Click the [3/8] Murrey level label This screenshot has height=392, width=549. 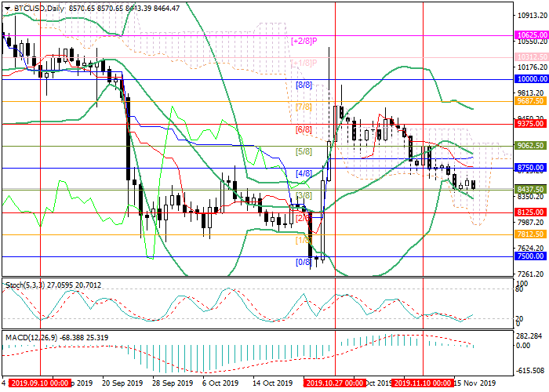tap(304, 195)
